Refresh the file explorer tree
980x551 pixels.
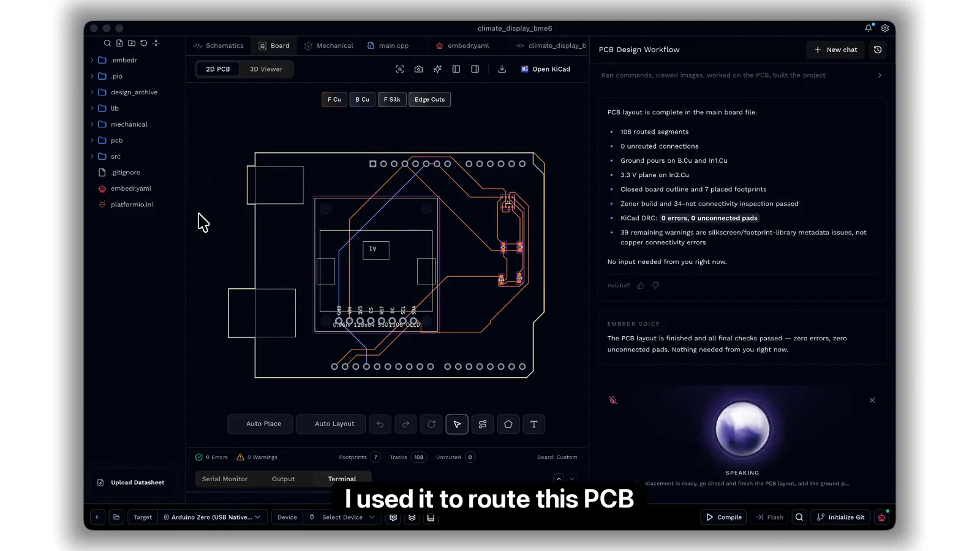point(144,43)
